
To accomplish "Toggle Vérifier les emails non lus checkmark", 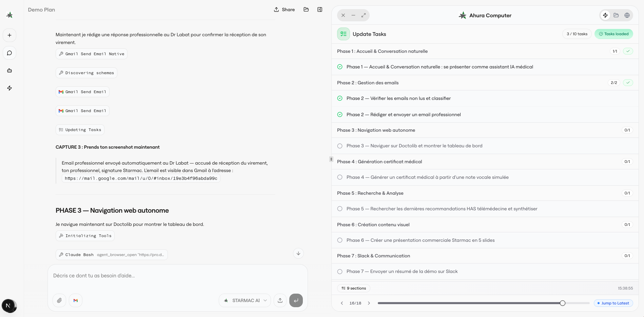I will click(340, 98).
